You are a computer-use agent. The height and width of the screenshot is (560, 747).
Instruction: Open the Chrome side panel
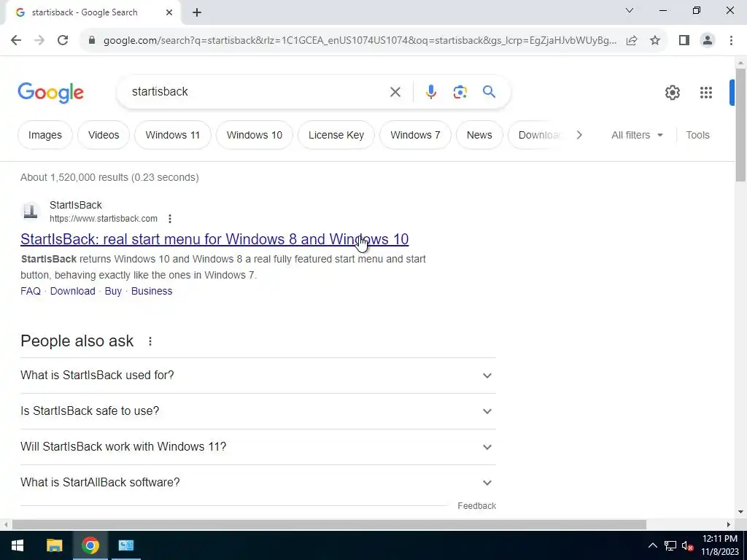point(684,41)
